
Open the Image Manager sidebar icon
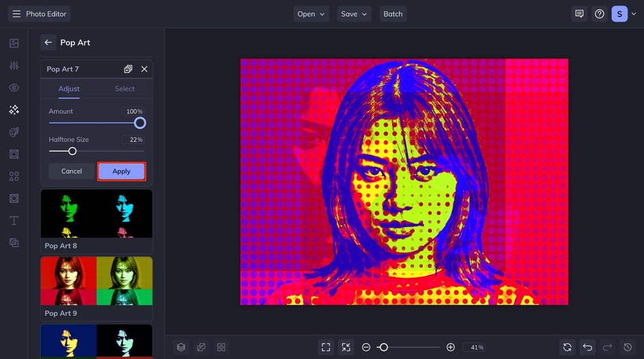tap(14, 43)
